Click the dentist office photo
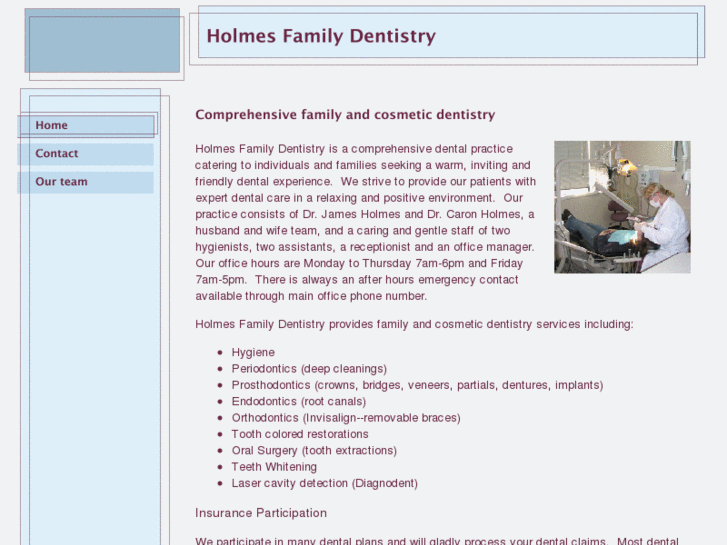The image size is (727, 545). 622,207
